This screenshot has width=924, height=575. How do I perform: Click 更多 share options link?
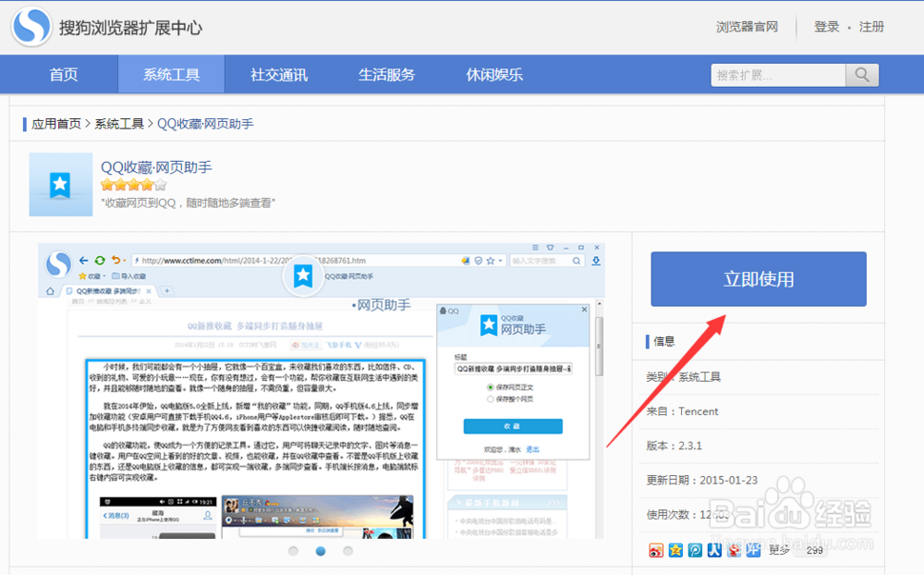(x=778, y=550)
